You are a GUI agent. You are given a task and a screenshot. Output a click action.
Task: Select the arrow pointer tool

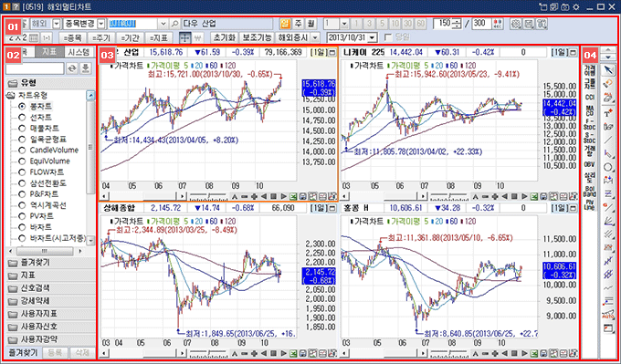tap(608, 71)
